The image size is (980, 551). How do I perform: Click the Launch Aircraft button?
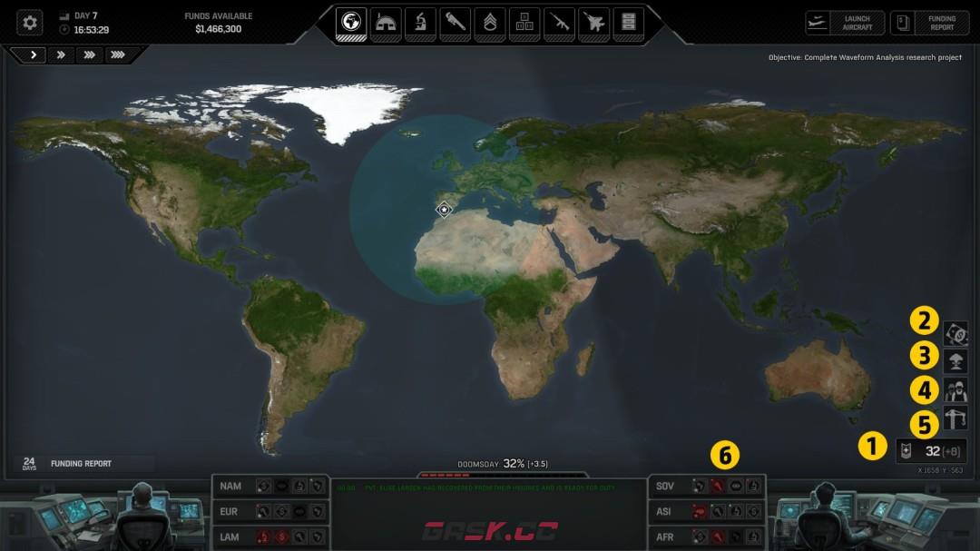pyautogui.click(x=845, y=23)
